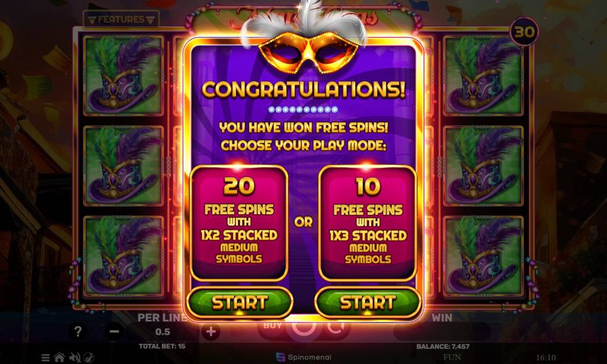Screen dimensions: 607x364
Task: Go to the home icon
Action: [x=59, y=357]
